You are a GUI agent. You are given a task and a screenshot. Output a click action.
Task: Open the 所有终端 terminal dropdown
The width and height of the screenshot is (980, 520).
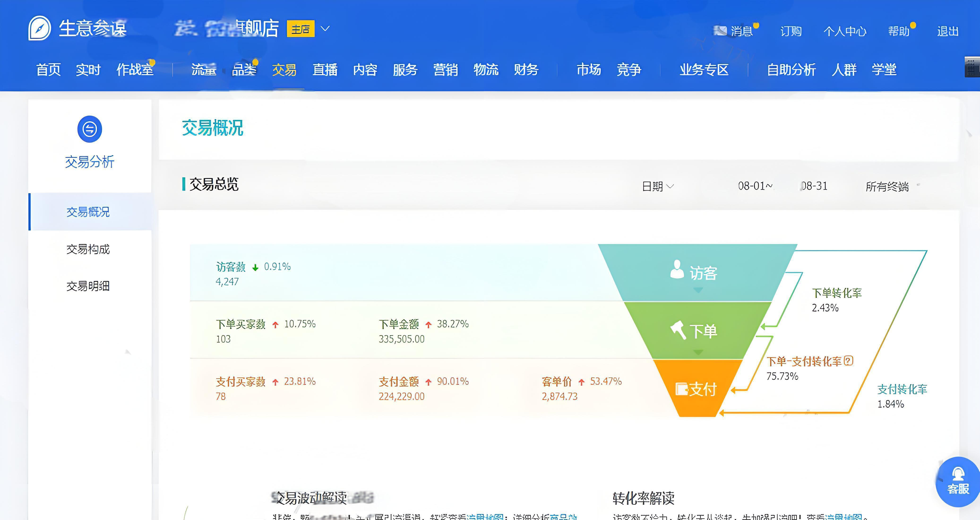893,186
